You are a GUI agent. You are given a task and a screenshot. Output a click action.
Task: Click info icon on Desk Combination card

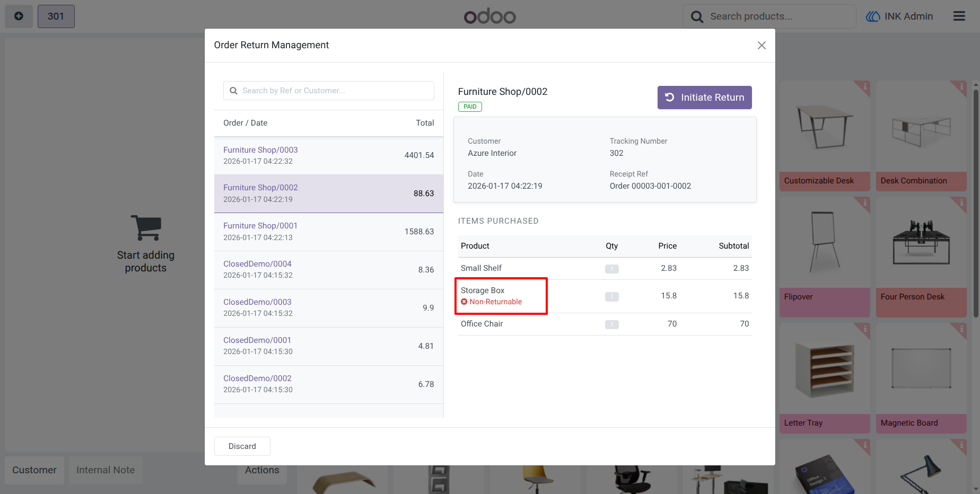[961, 86]
